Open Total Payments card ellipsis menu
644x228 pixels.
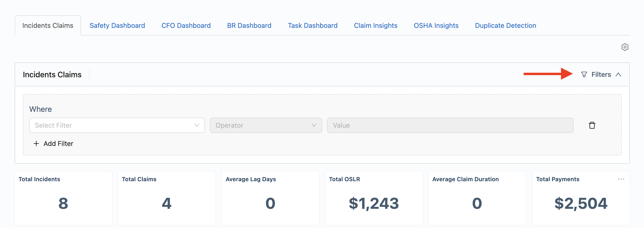point(621,179)
